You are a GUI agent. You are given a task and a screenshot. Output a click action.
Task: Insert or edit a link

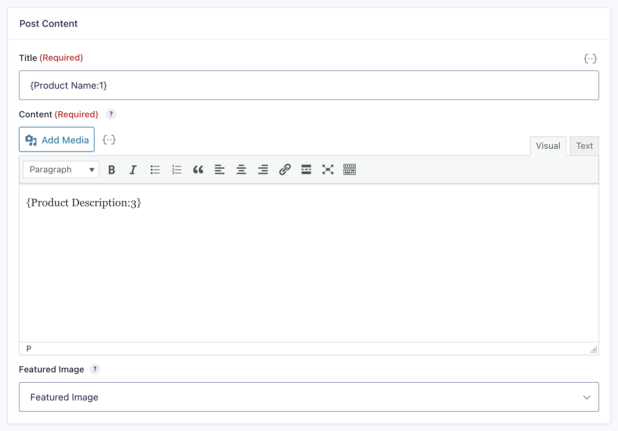click(285, 170)
